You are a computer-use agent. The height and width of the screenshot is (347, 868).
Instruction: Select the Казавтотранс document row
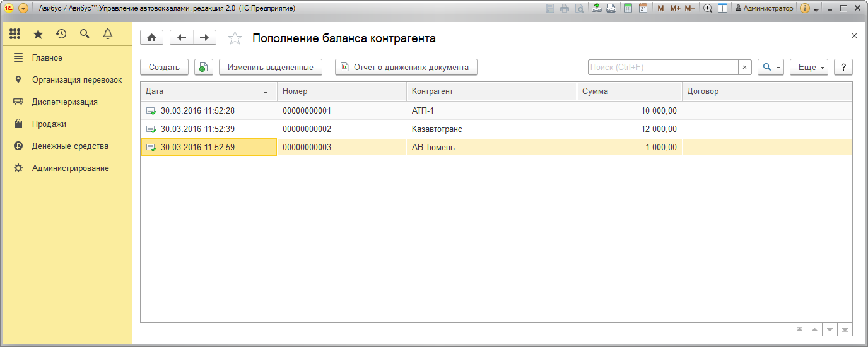pyautogui.click(x=437, y=129)
